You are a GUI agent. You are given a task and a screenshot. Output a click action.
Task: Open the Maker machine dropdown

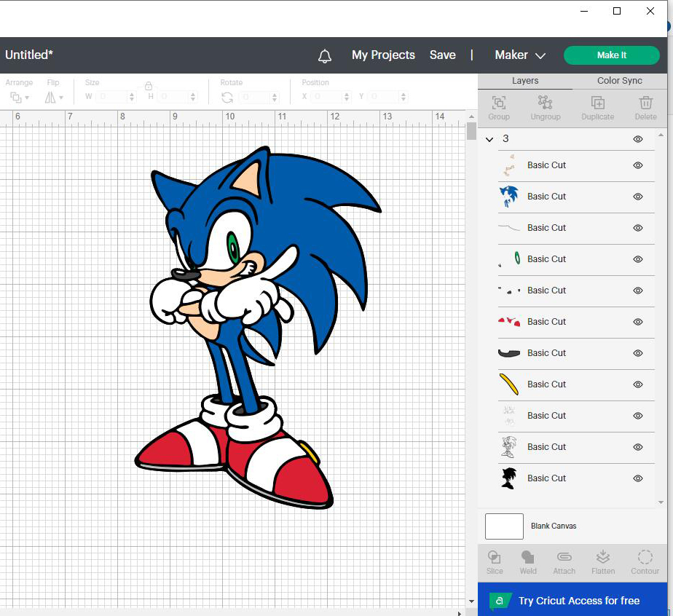coord(520,55)
